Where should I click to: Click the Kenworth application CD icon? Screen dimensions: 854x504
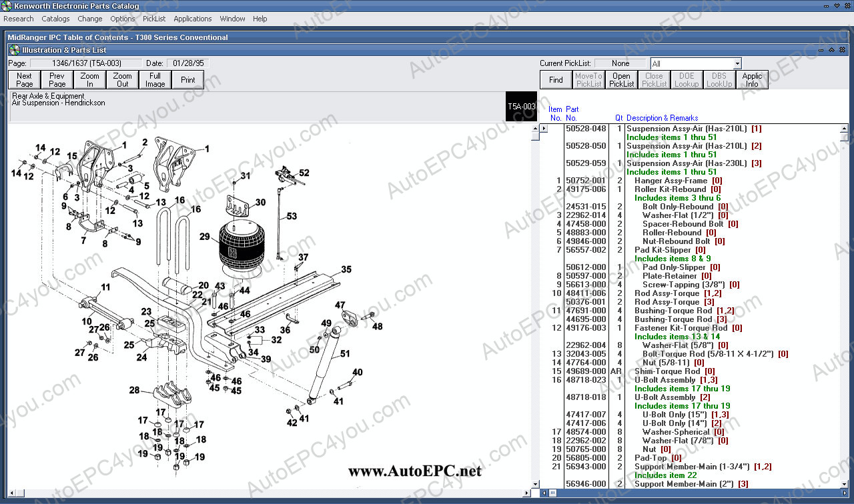point(7,6)
